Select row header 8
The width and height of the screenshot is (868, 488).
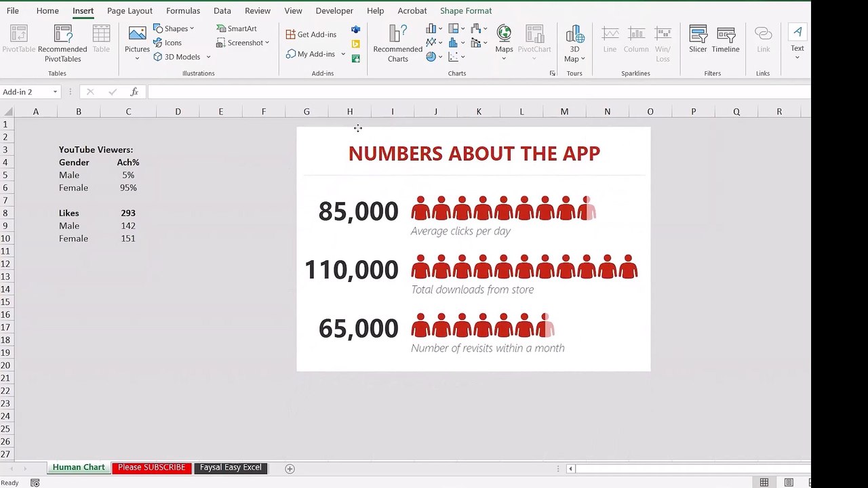click(5, 213)
